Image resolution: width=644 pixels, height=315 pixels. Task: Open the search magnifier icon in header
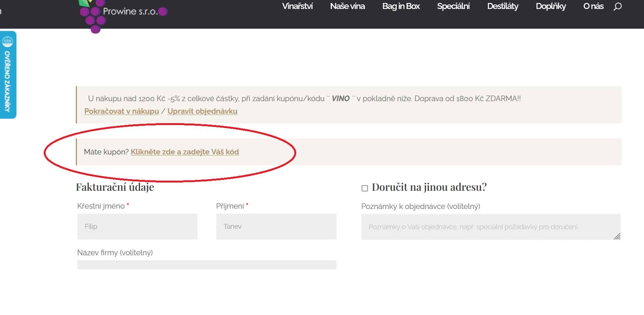pos(617,6)
